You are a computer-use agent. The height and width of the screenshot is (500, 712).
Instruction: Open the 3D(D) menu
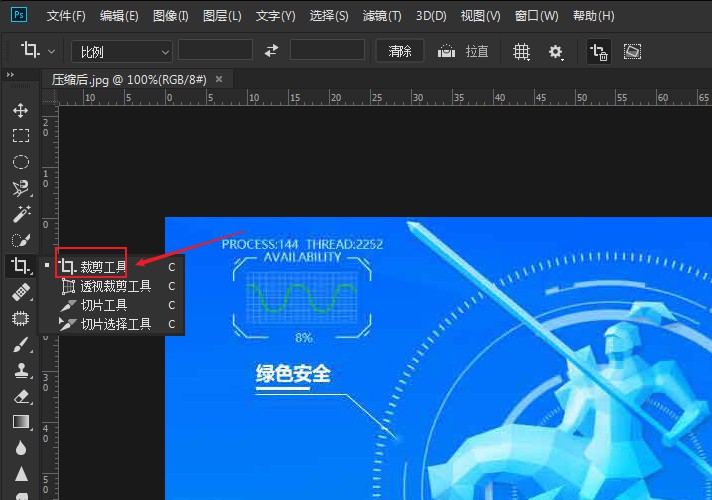click(431, 16)
